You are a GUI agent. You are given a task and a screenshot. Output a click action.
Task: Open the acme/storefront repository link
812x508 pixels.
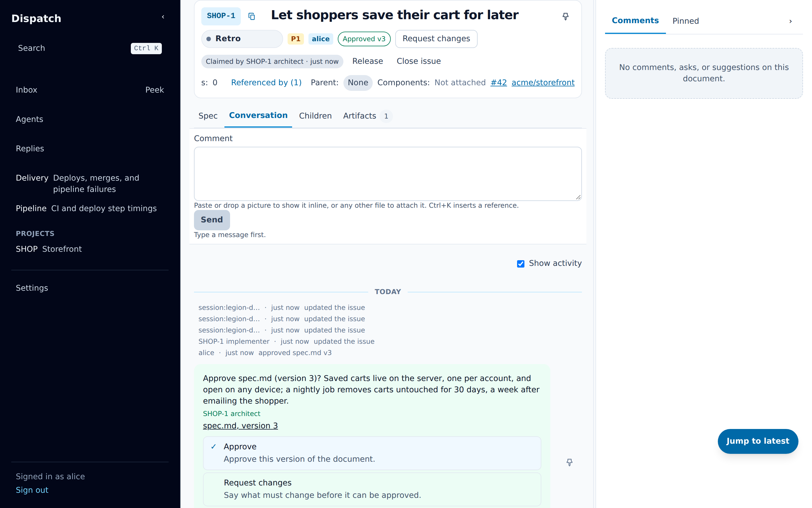pos(543,83)
